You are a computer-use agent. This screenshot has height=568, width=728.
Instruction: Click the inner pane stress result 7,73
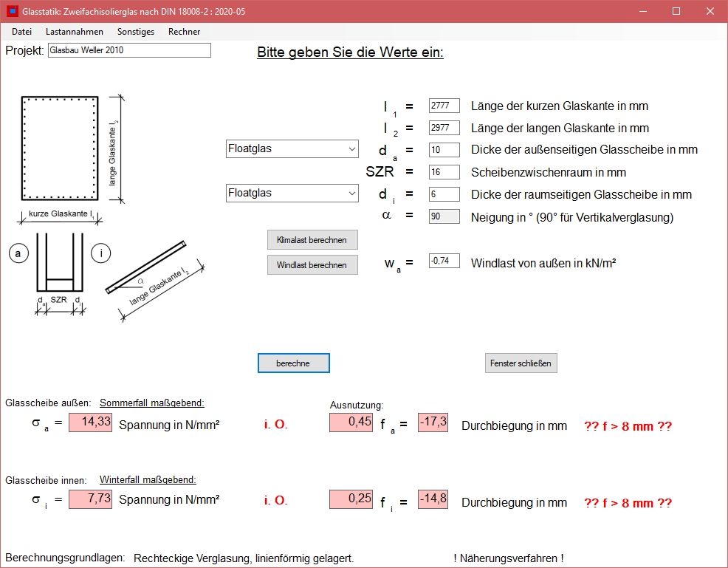tap(91, 499)
